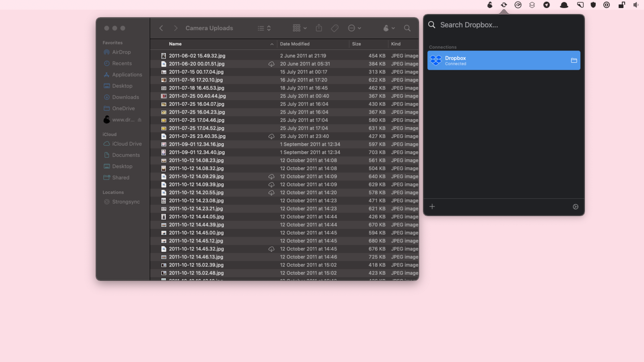Click the volume speaker menu bar icon
Viewport: 644px width, 362px height.
click(x=636, y=5)
